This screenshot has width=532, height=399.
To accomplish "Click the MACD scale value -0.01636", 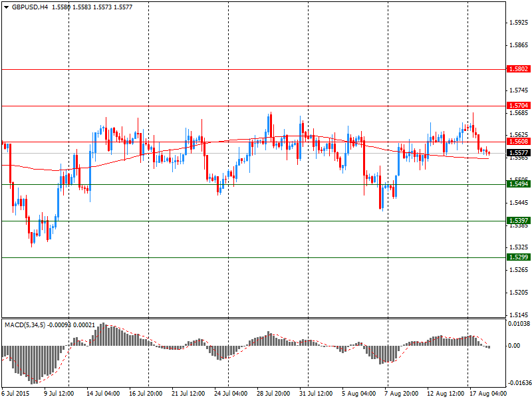I will coord(519,383).
